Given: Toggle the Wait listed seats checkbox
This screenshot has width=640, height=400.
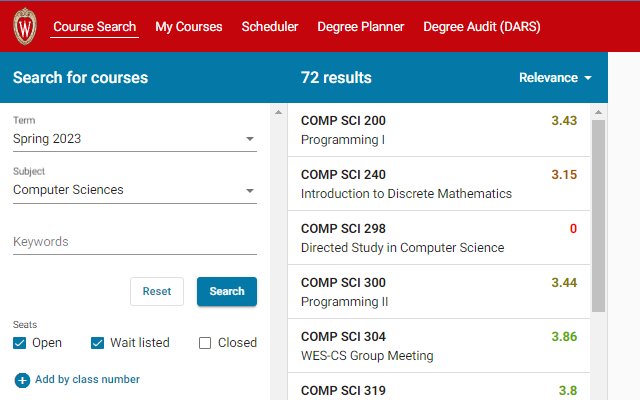Looking at the screenshot, I should (98, 343).
